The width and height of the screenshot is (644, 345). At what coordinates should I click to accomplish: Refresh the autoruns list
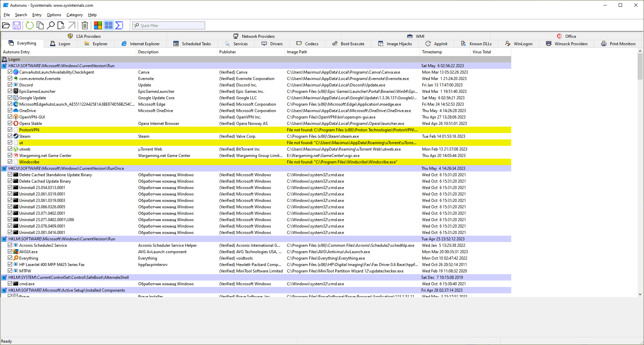30,25
